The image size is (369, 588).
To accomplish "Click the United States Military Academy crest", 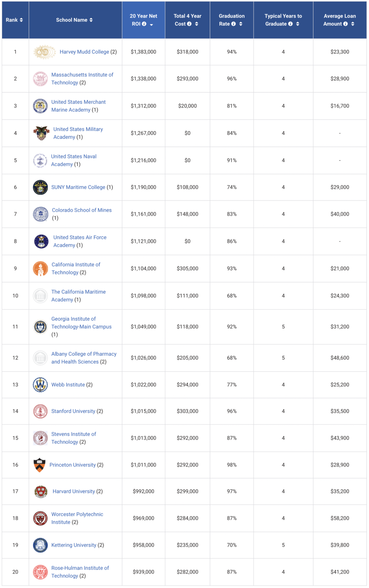I will (x=41, y=133).
